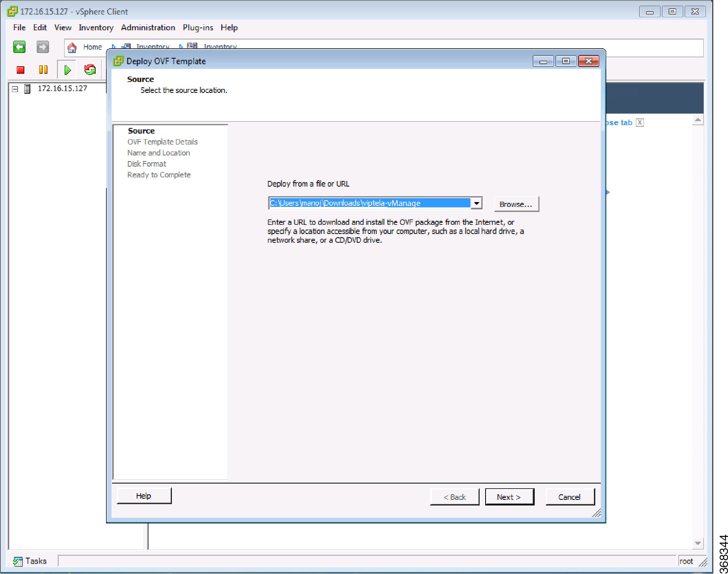Click the green back navigation arrow
The height and width of the screenshot is (574, 728).
pyautogui.click(x=19, y=47)
